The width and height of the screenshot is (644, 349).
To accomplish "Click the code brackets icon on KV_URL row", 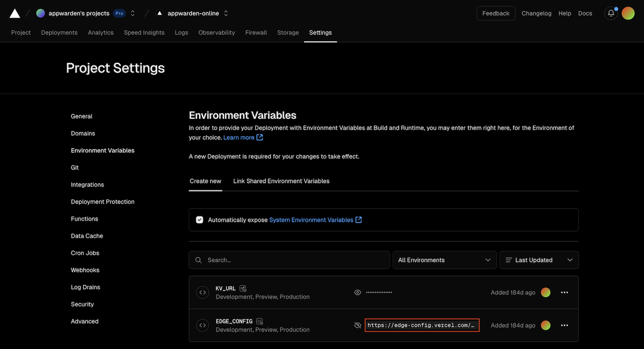I will 202,292.
